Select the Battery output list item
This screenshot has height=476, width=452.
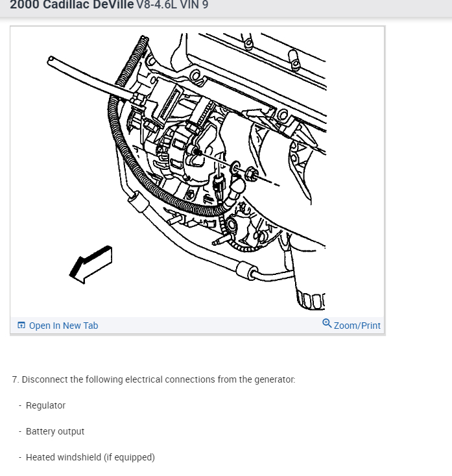tap(55, 431)
